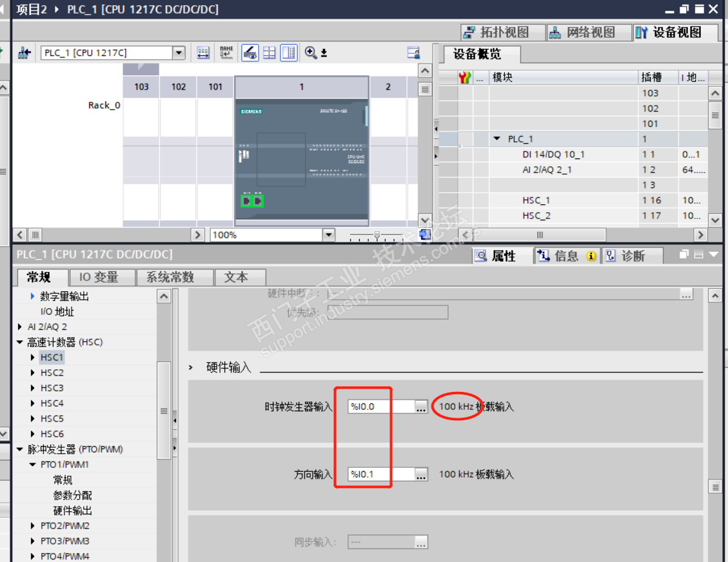Select the DI 14/DQ 10_1 module row

[573, 155]
